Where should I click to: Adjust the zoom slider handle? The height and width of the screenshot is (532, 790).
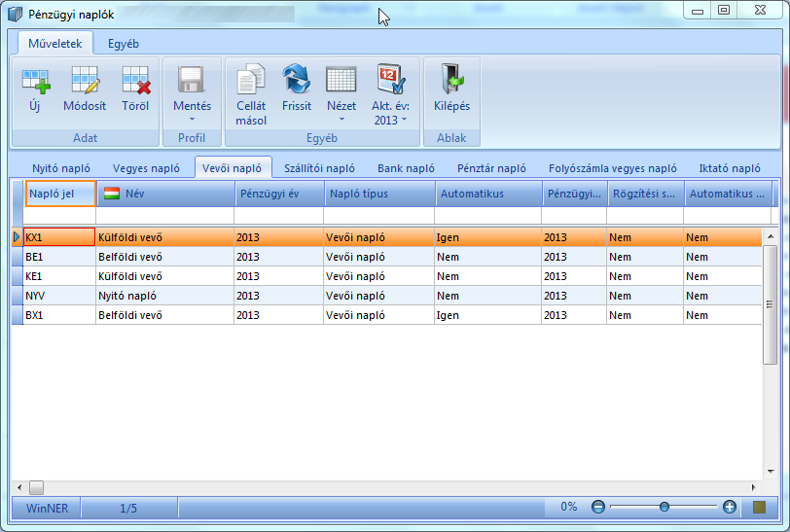tap(664, 507)
